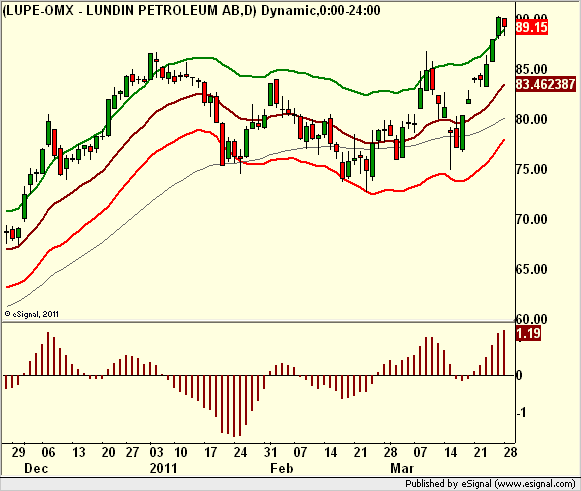Click the Feb month label on time axis
Image resolution: width=581 pixels, height=491 pixels.
pyautogui.click(x=282, y=468)
